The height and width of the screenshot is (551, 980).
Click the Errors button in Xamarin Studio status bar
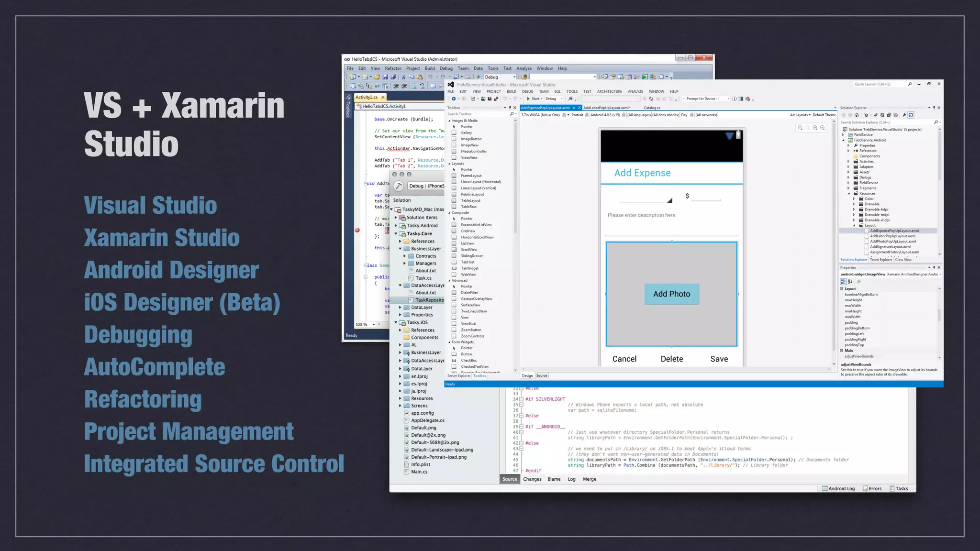pos(872,488)
